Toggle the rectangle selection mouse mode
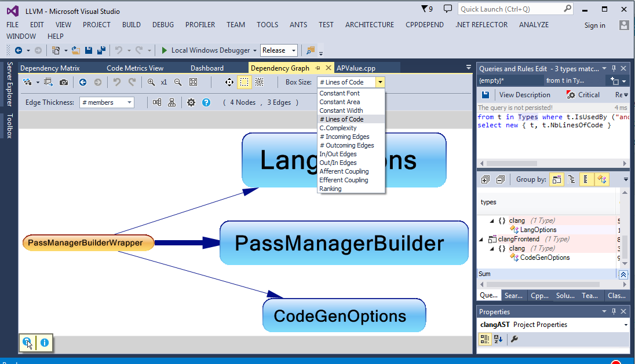The image size is (635, 364). click(244, 82)
